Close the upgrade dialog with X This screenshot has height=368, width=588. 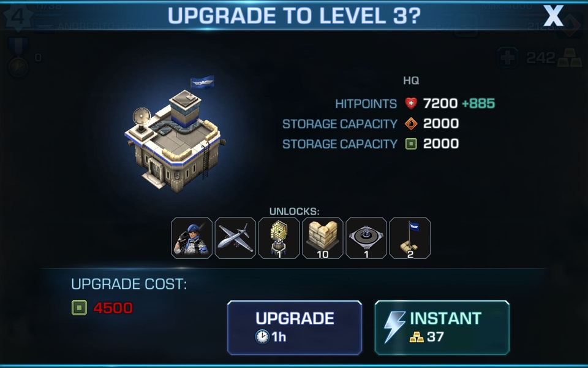pyautogui.click(x=554, y=16)
